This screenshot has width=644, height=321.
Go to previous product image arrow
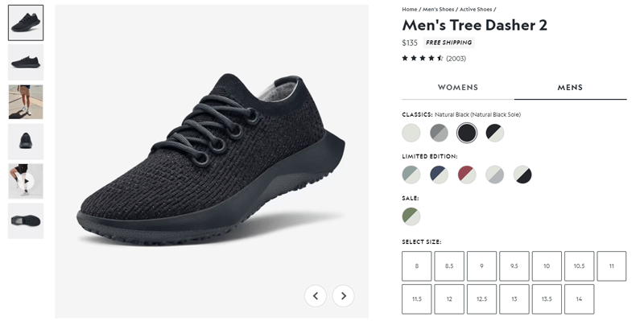point(316,295)
